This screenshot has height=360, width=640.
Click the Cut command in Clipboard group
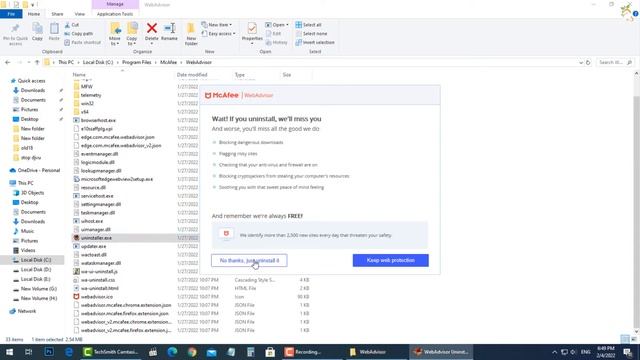pos(72,25)
